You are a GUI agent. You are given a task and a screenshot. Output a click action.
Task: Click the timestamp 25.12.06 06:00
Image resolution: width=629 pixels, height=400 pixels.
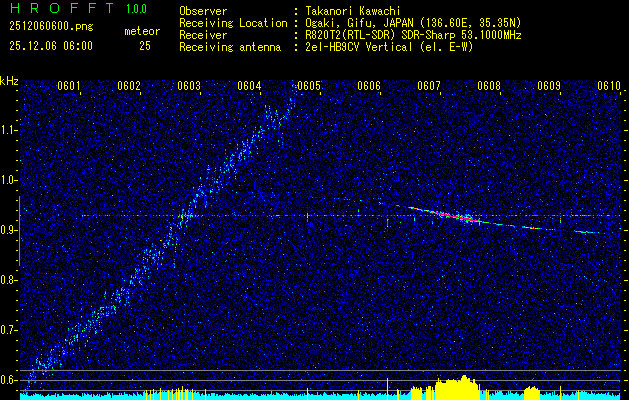(51, 46)
